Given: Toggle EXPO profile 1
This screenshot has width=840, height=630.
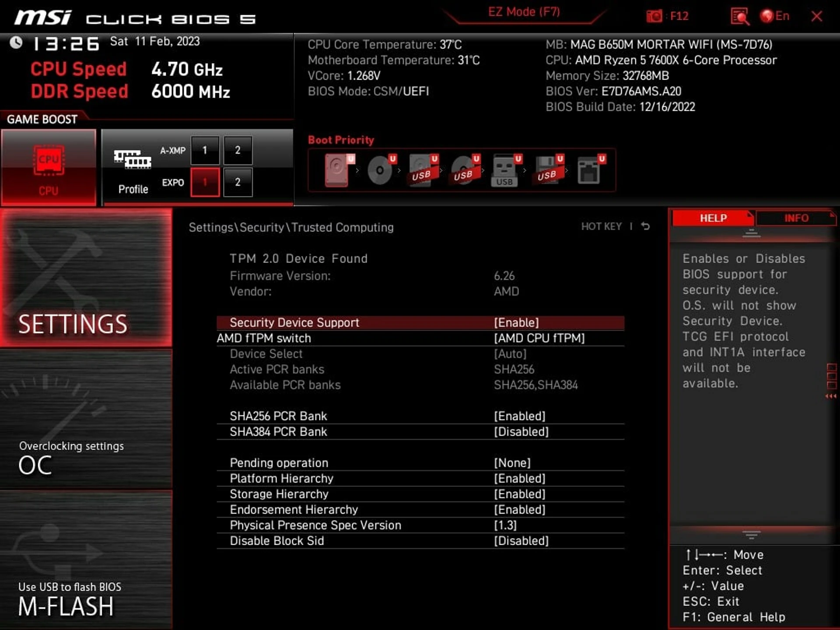Looking at the screenshot, I should 205,182.
